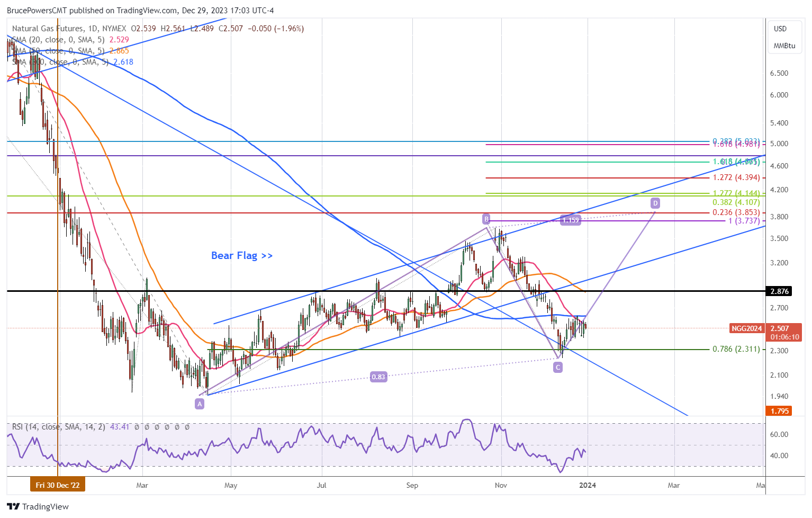Click the 0.382 (4.107) Fibonacci label
Image resolution: width=812 pixels, height=518 pixels.
(x=736, y=202)
